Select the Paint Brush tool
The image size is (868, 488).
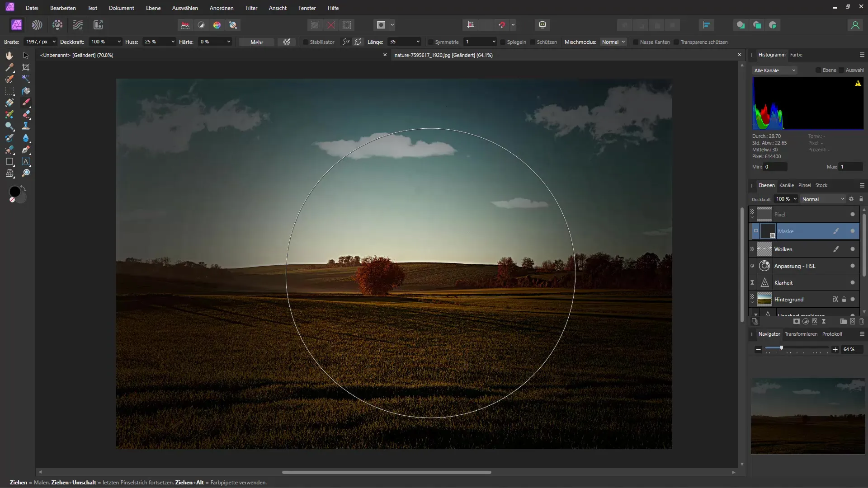[x=26, y=103]
